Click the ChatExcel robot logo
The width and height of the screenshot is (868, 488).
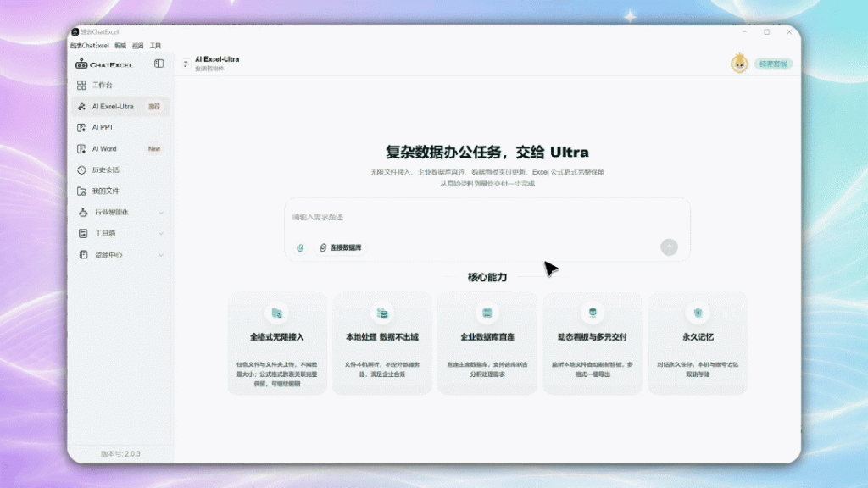tap(81, 64)
